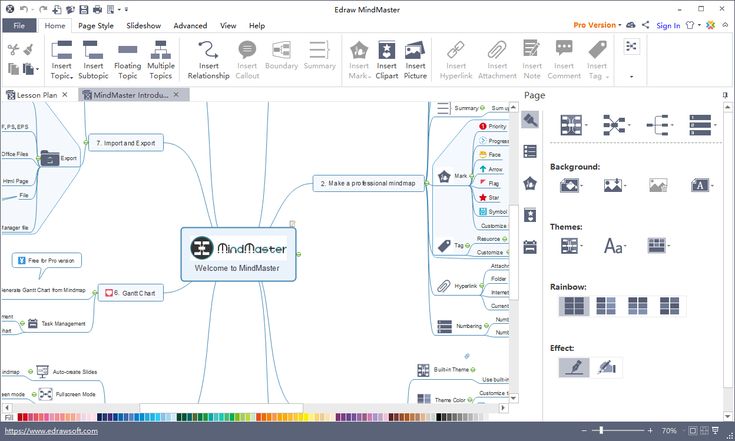Switch to the Page Style tab

point(96,26)
